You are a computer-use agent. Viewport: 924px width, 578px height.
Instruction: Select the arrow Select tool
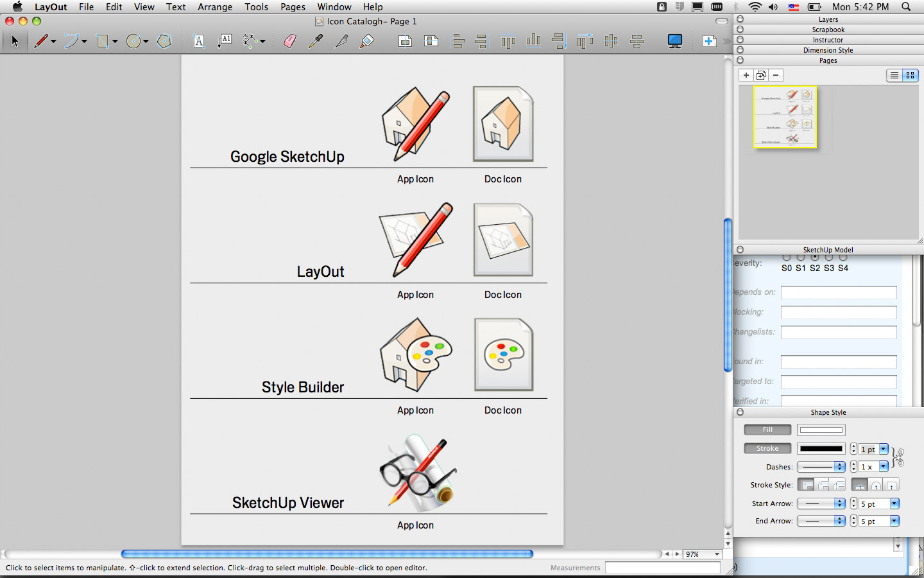(15, 41)
